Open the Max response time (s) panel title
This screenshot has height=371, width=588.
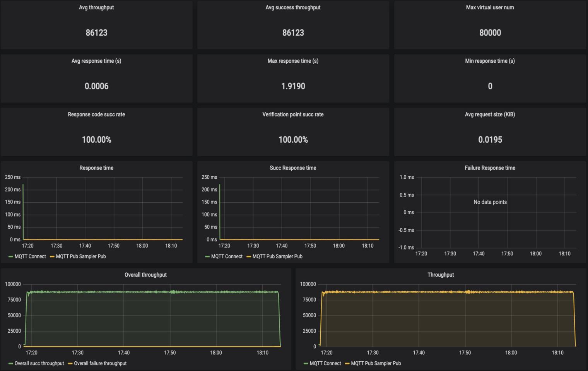(x=293, y=61)
